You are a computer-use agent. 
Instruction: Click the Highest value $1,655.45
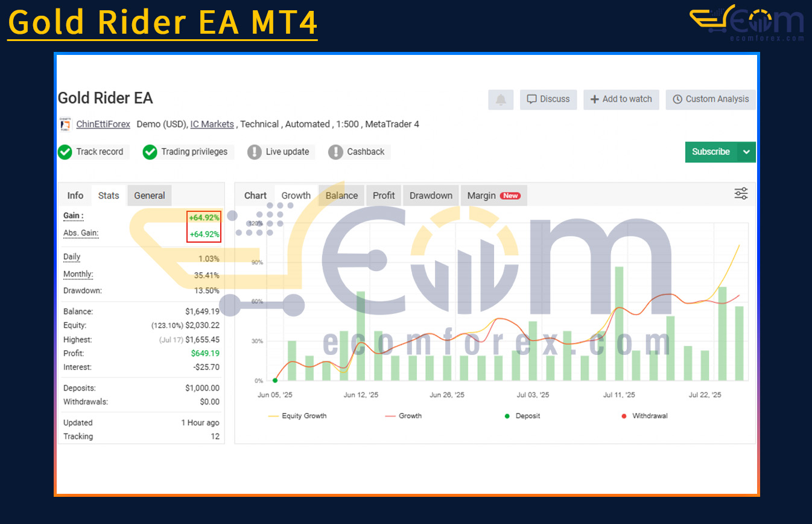202,340
